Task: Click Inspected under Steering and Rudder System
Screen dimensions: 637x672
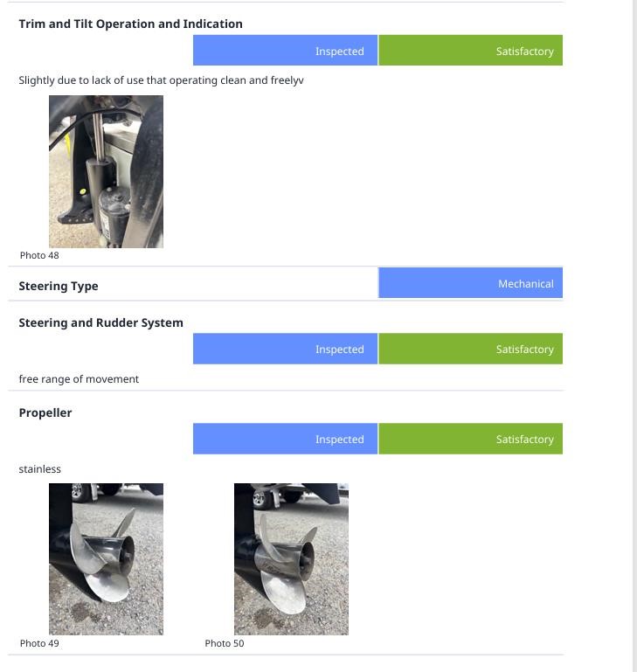Action: (x=286, y=349)
